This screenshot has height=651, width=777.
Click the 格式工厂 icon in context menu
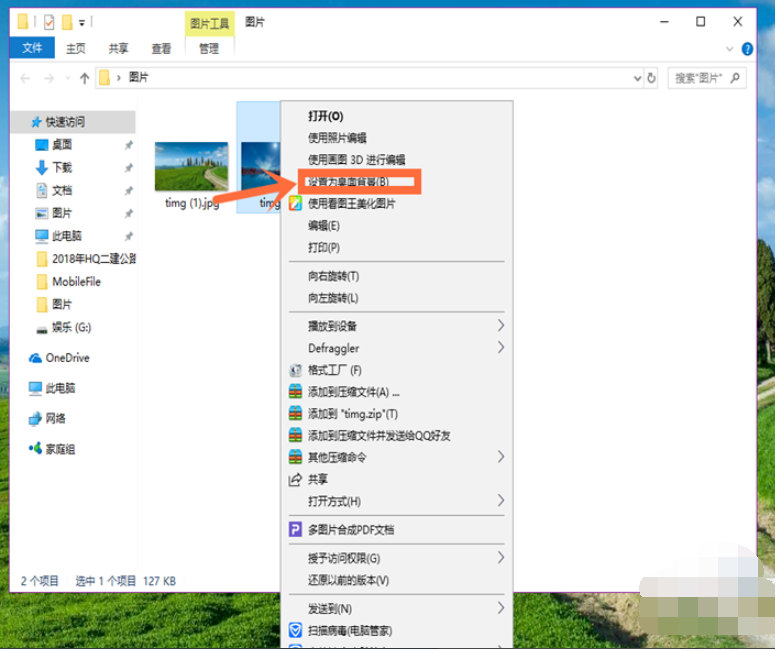[x=295, y=370]
